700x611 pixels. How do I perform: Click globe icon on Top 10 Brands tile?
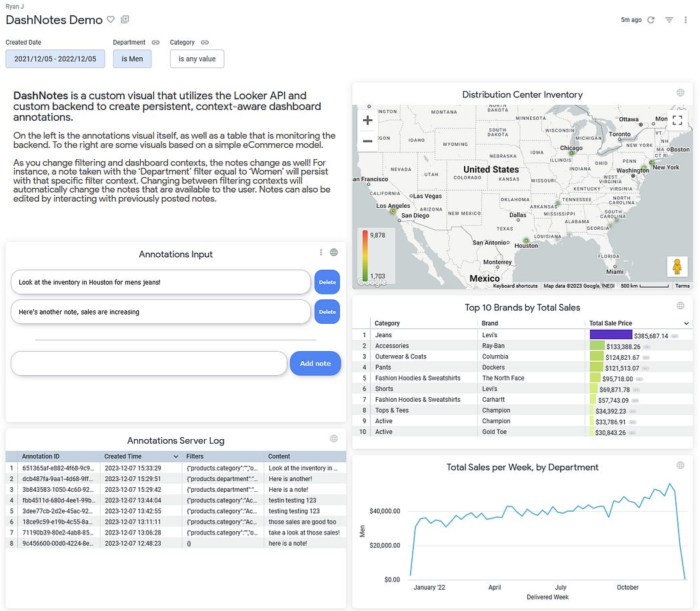pyautogui.click(x=681, y=305)
